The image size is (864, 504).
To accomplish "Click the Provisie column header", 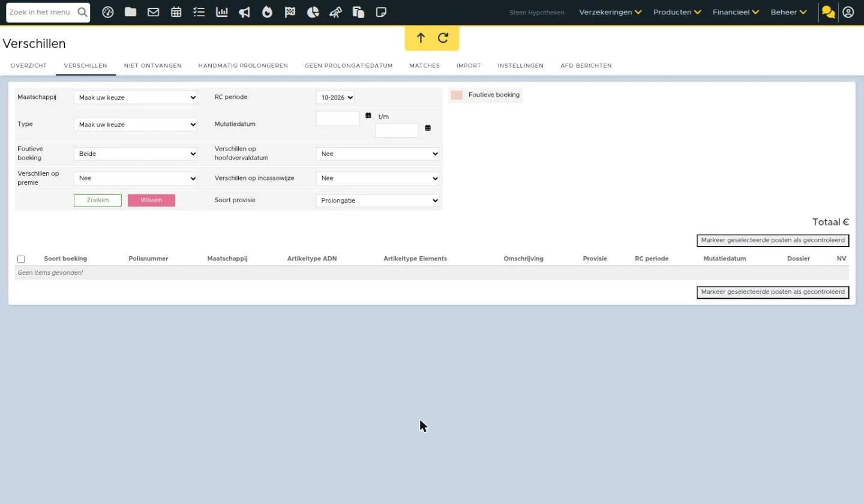I will (x=595, y=259).
